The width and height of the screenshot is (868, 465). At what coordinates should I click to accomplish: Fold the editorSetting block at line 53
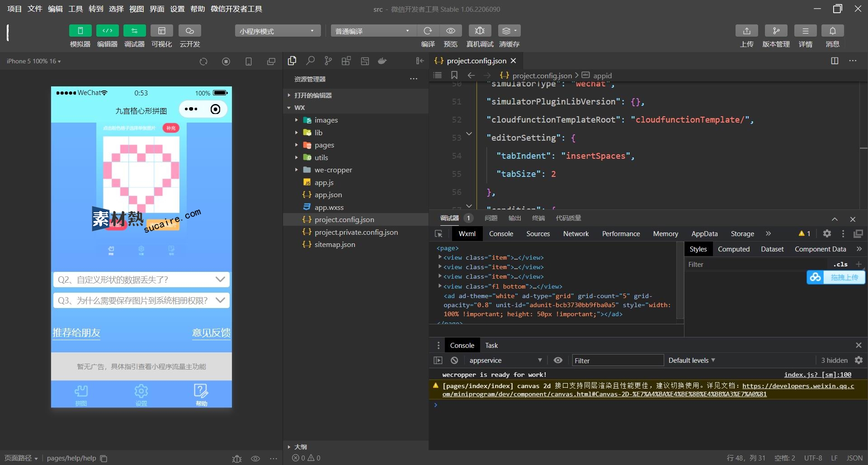[x=469, y=134]
